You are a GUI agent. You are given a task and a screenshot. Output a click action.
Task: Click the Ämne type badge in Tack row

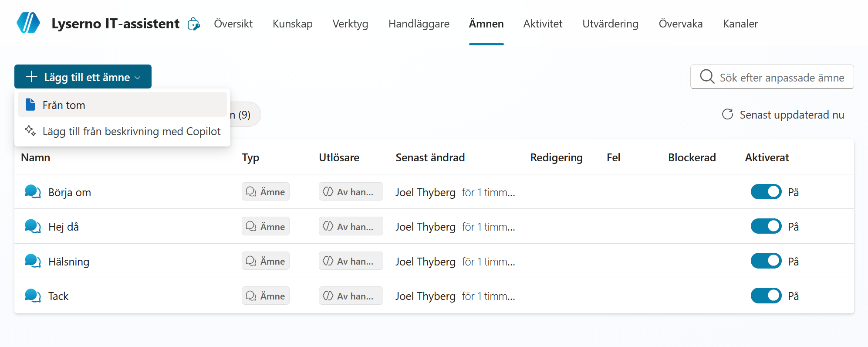click(x=266, y=296)
